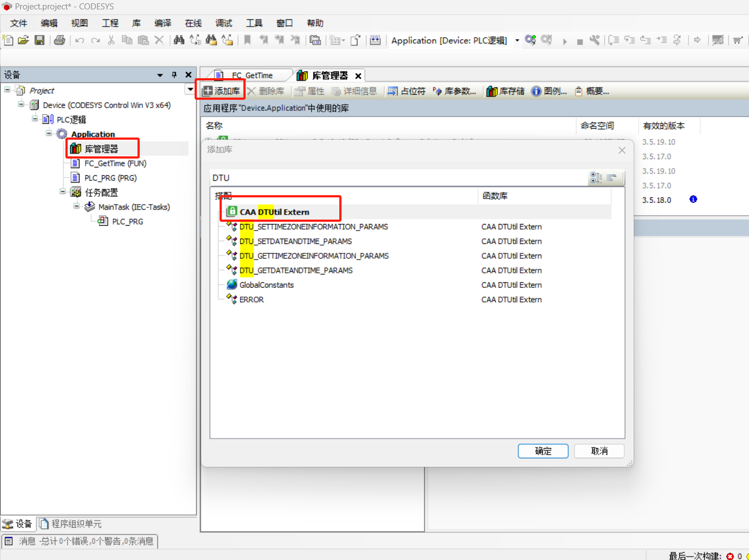This screenshot has height=560, width=749.
Task: Click the New file toolbar icon
Action: click(8, 40)
